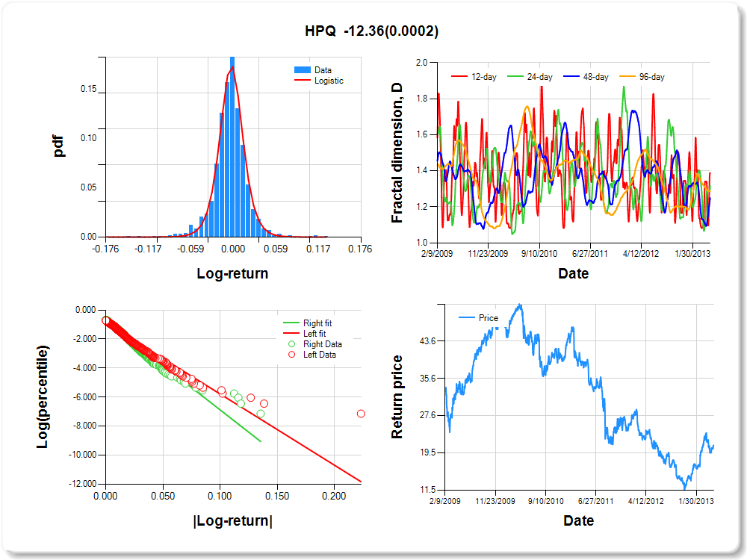Screen dimensions: 747x560
Task: Select the blue Price legend line
Action: (466, 317)
